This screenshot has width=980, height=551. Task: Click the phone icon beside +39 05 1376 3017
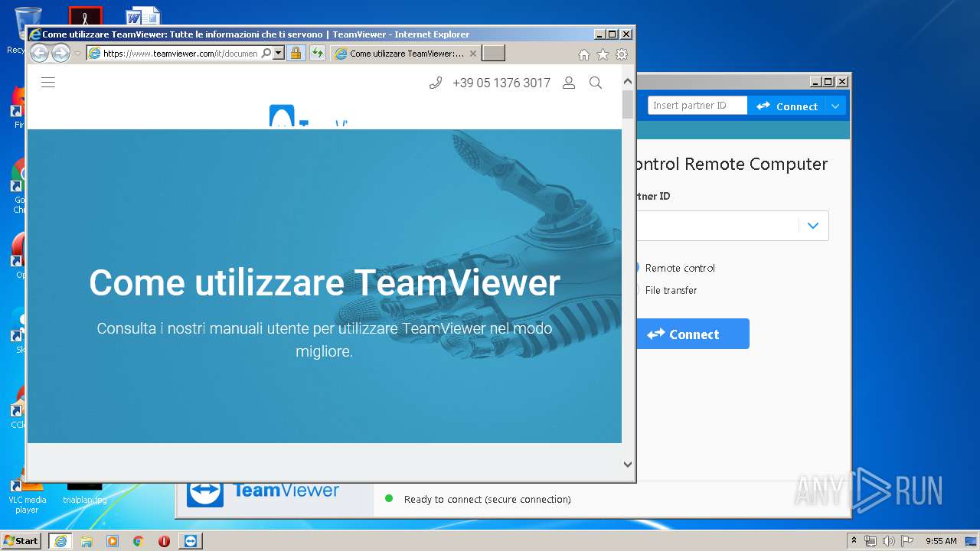436,83
